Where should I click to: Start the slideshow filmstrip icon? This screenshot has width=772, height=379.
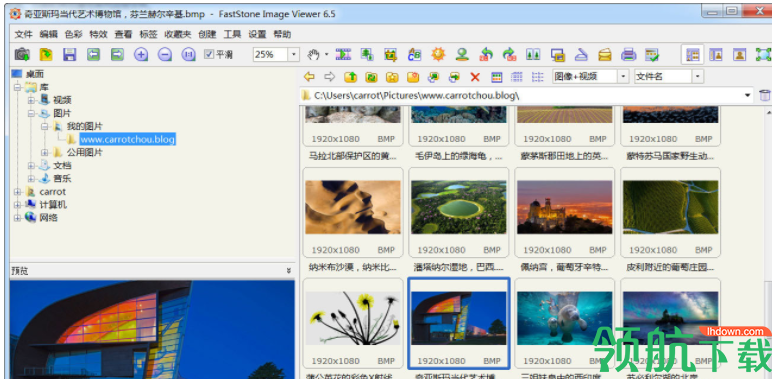pos(343,54)
